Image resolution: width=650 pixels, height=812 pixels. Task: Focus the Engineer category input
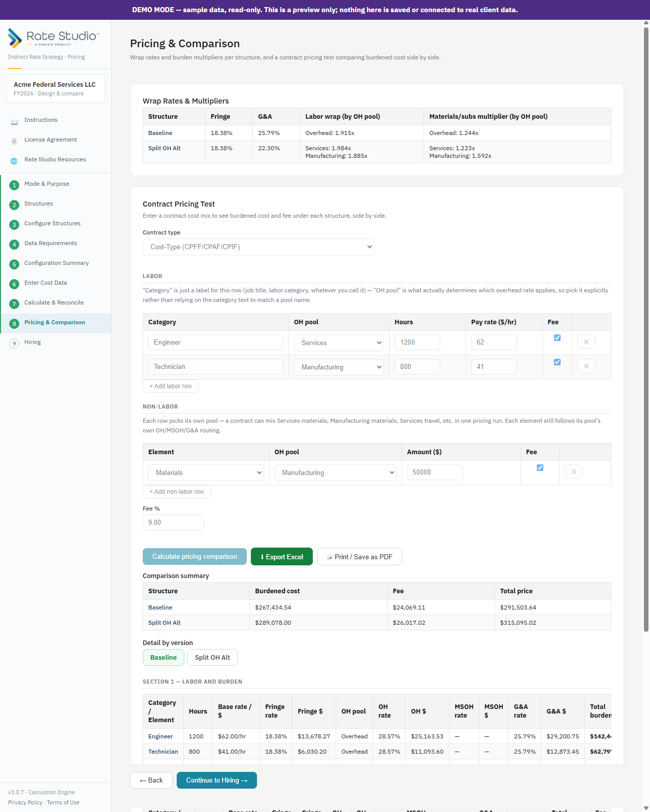point(216,343)
